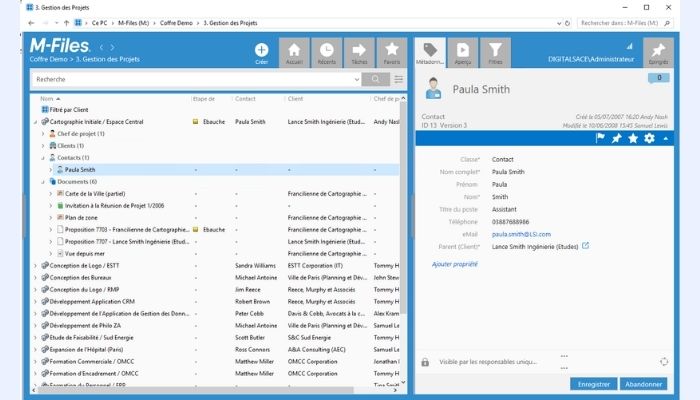
Task: Collapse the Documents (6) group
Action: [x=43, y=182]
